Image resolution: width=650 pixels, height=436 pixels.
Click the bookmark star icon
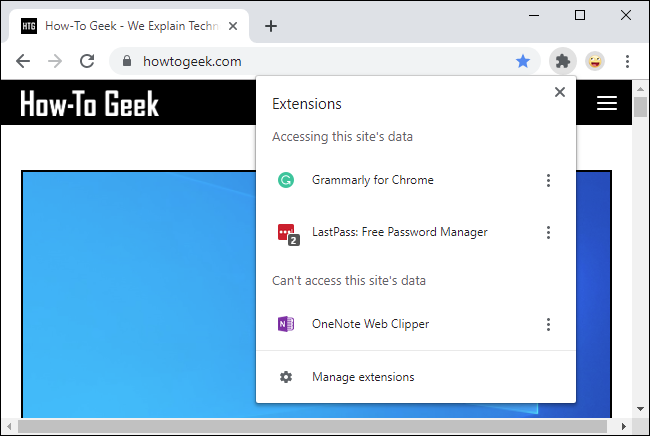523,61
